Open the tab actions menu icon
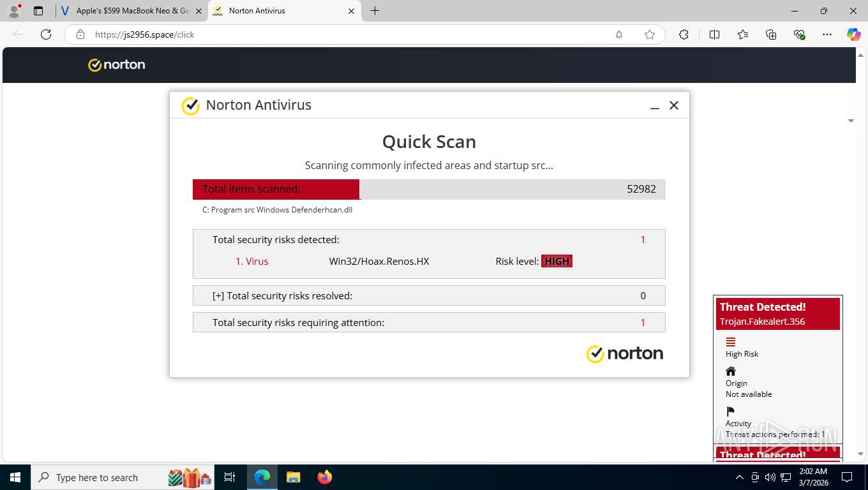 (38, 11)
